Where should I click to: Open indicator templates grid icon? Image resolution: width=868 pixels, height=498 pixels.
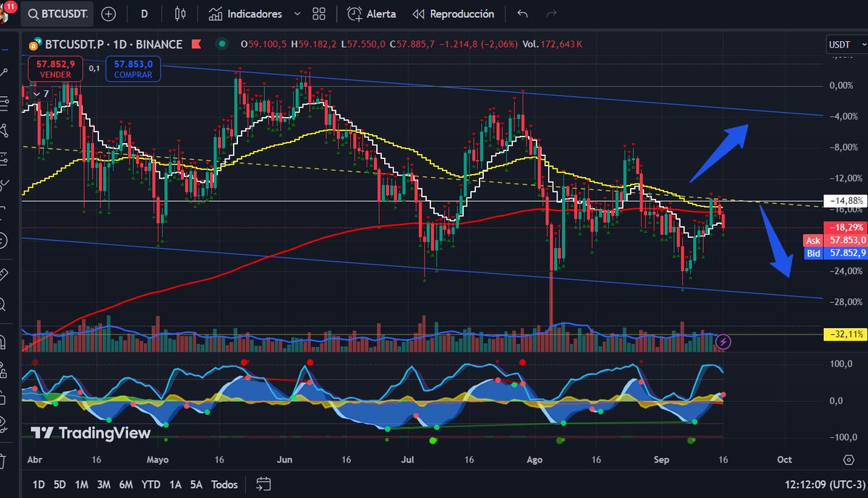click(x=319, y=14)
